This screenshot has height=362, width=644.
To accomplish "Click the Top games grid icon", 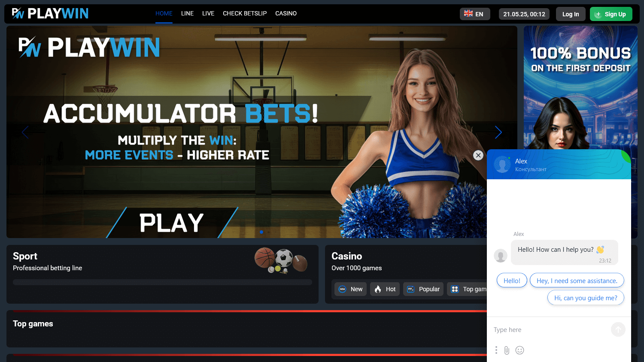I will pyautogui.click(x=454, y=289).
